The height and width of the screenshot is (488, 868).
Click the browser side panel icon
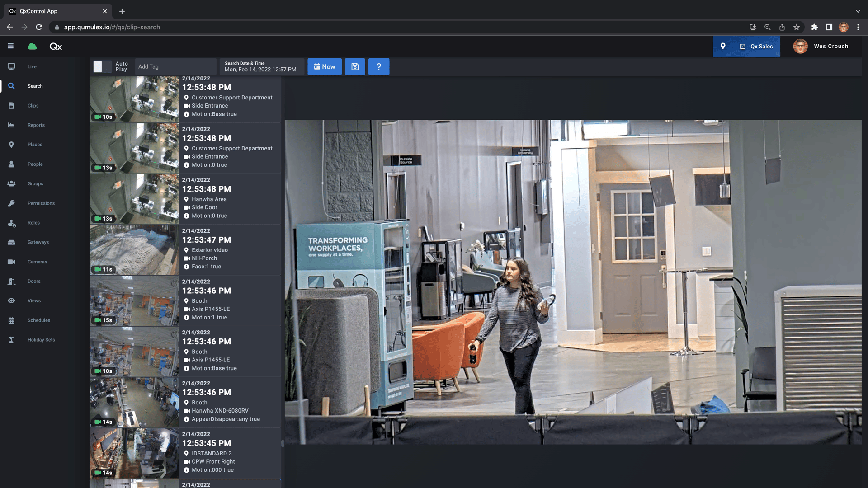[829, 27]
